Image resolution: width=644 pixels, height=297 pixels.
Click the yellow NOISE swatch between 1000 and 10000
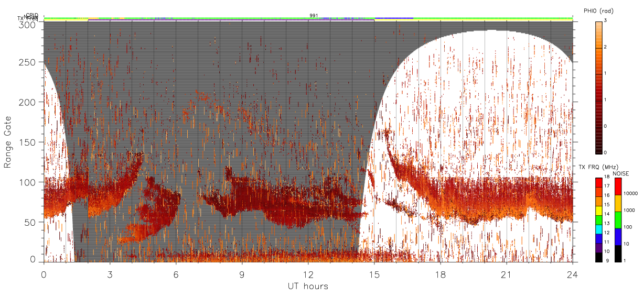[618, 203]
